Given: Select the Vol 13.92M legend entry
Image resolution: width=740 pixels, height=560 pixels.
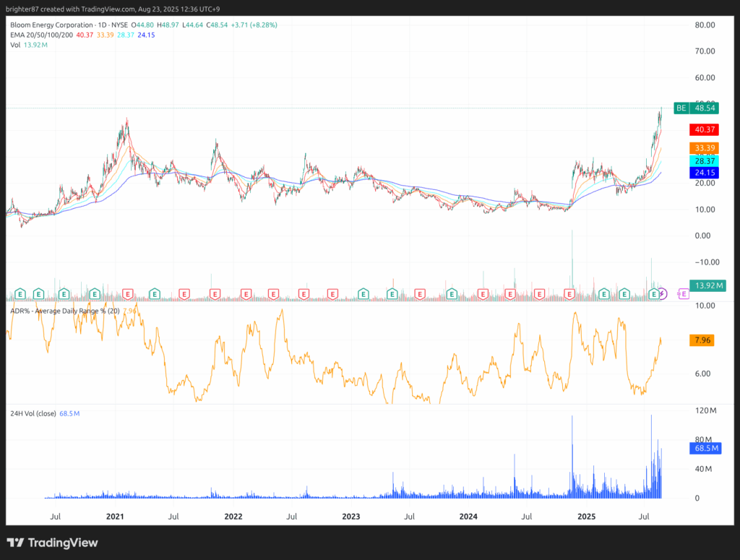Looking at the screenshot, I should coord(29,45).
